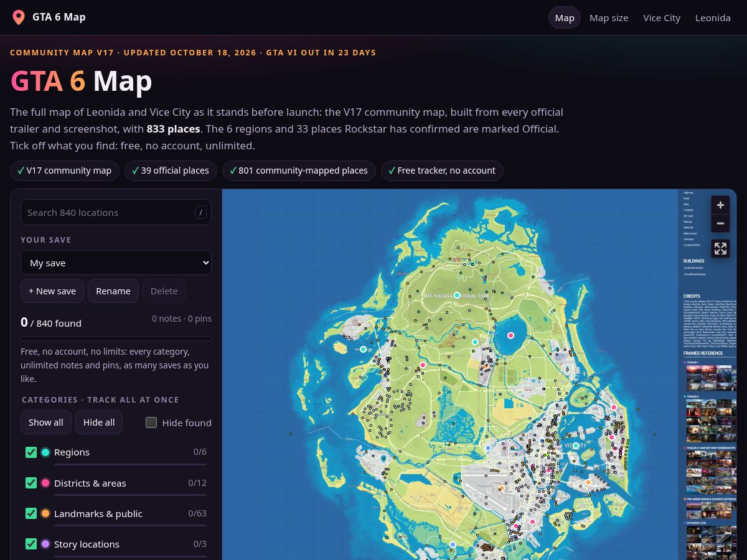Click the pink Districts & areas dot
747x560 pixels.
click(x=45, y=483)
